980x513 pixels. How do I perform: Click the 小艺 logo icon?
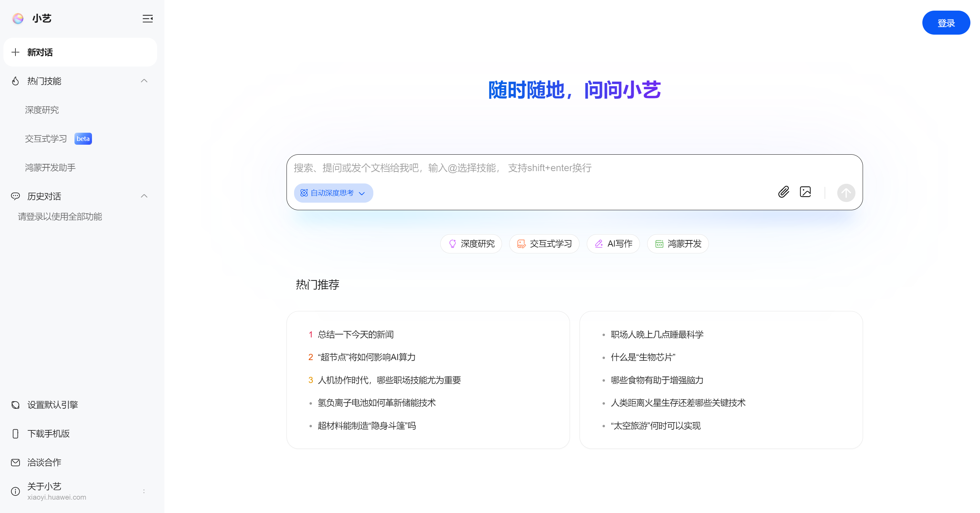[x=17, y=18]
